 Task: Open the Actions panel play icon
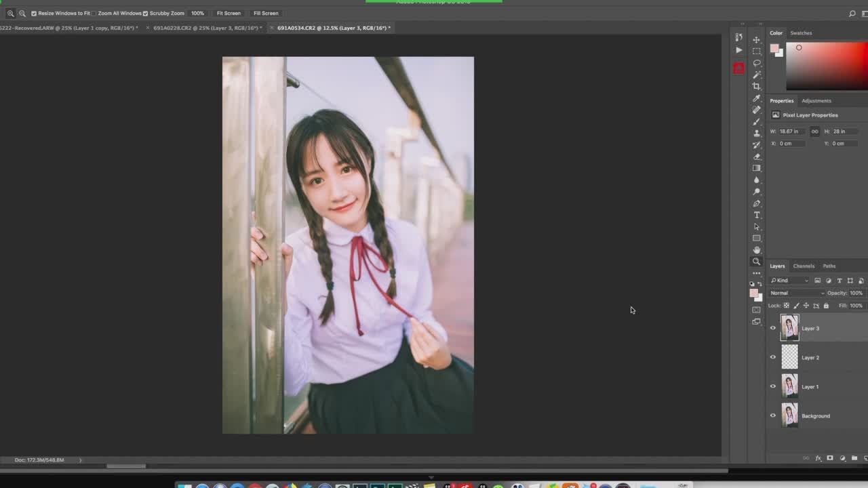(x=738, y=50)
